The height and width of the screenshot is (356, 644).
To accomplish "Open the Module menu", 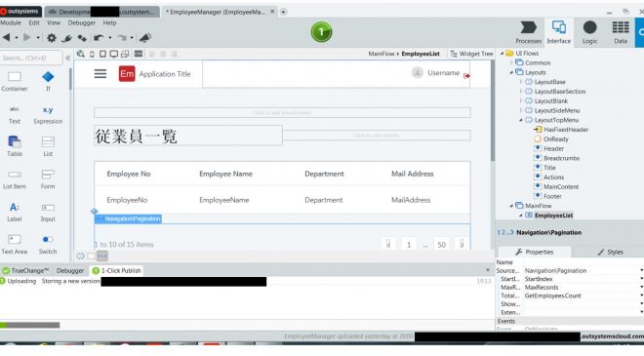I will (11, 23).
